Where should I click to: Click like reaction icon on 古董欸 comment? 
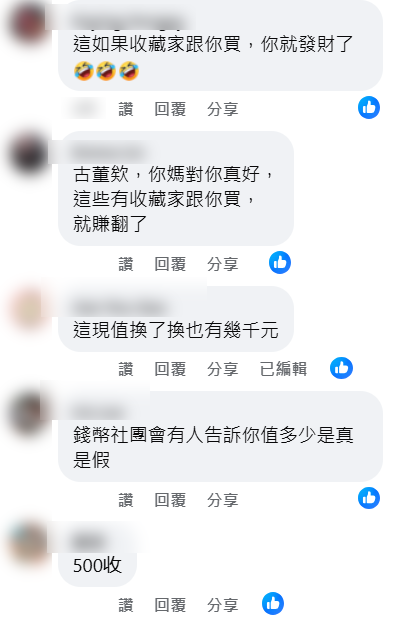click(x=280, y=263)
